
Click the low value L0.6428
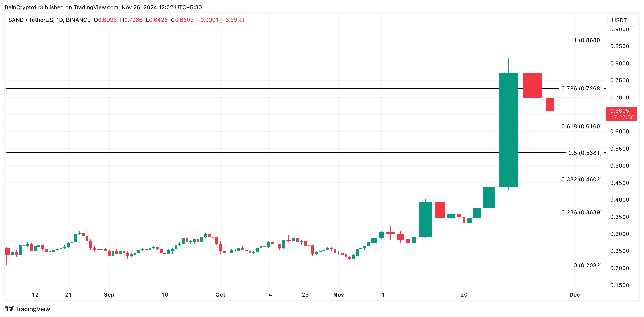click(157, 20)
